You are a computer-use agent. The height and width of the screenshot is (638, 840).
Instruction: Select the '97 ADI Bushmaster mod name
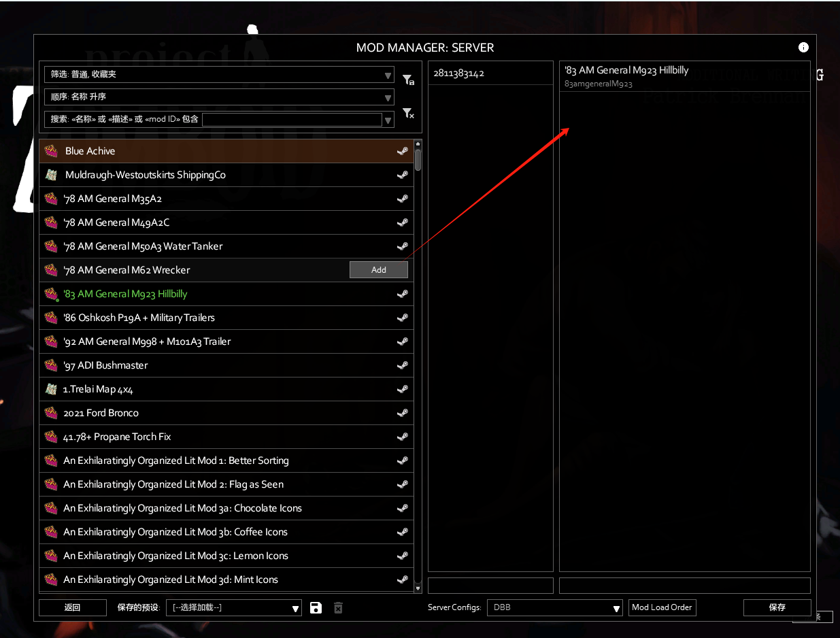coord(105,365)
